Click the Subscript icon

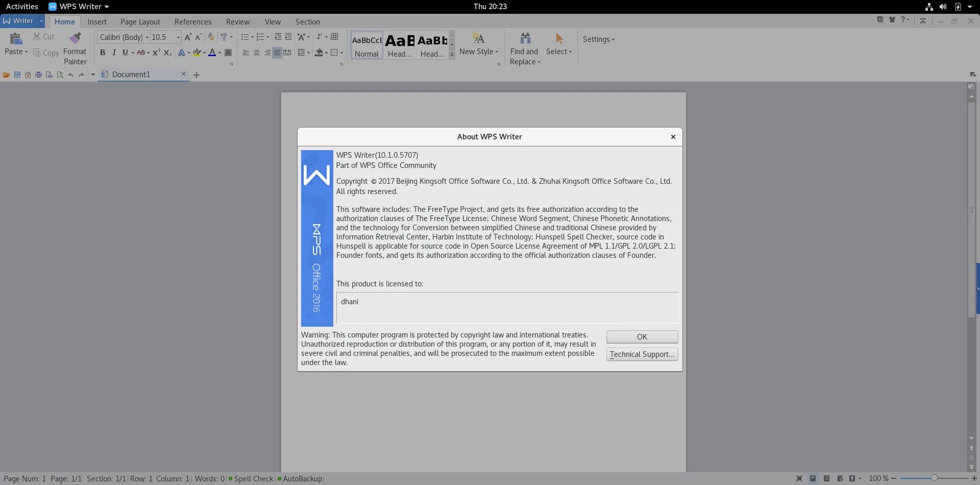[x=167, y=53]
